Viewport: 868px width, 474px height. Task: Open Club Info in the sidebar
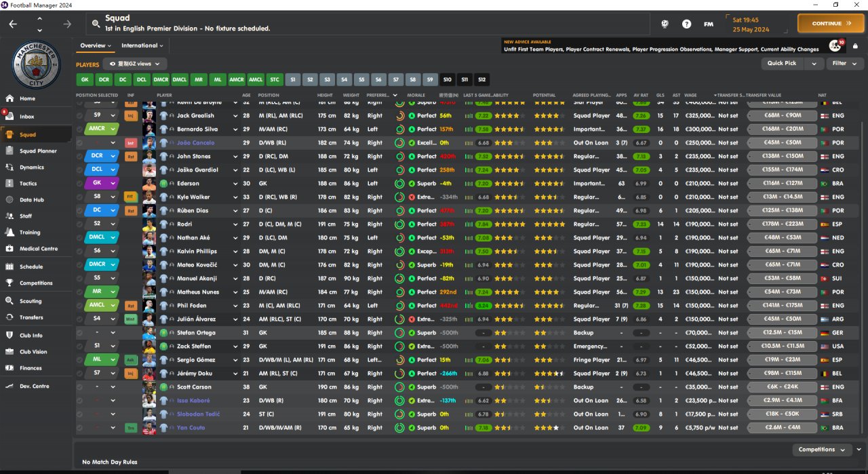click(31, 336)
